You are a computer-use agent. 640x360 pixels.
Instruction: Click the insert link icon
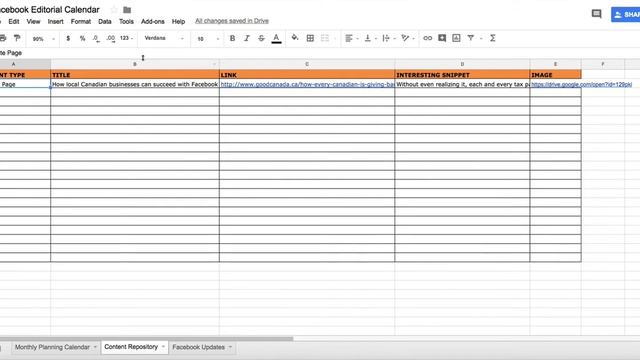pos(427,38)
